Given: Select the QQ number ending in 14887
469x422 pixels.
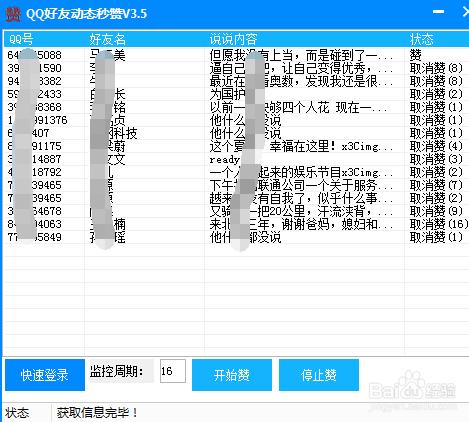Looking at the screenshot, I should pyautogui.click(x=35, y=159).
